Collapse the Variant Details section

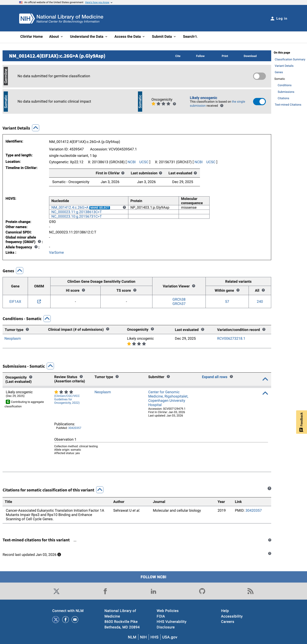36,128
